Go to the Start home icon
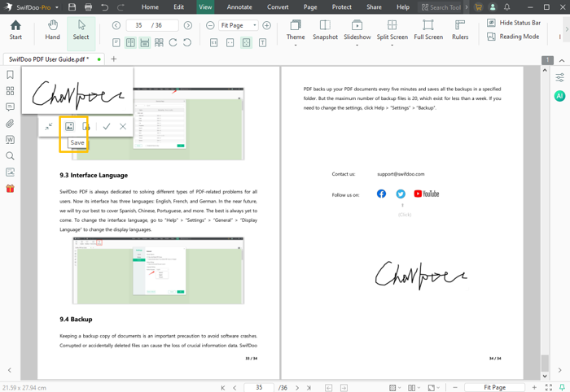Screen dimensions: 570x392 coord(15,30)
